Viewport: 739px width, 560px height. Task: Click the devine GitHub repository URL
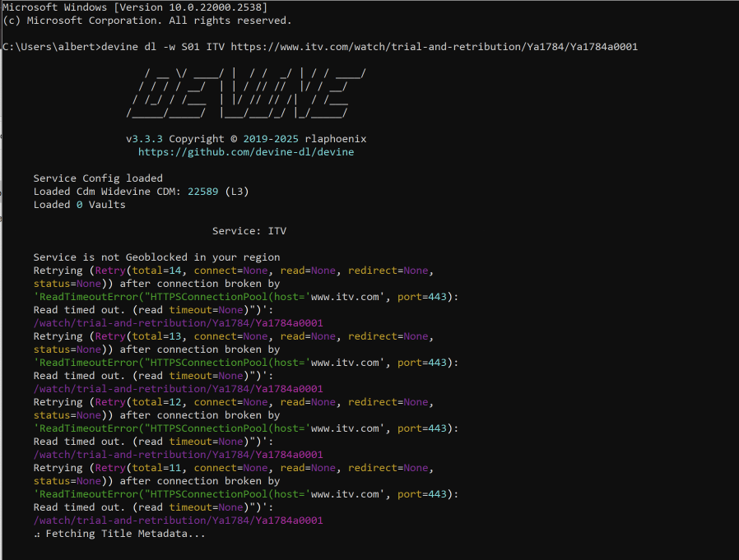coord(245,152)
